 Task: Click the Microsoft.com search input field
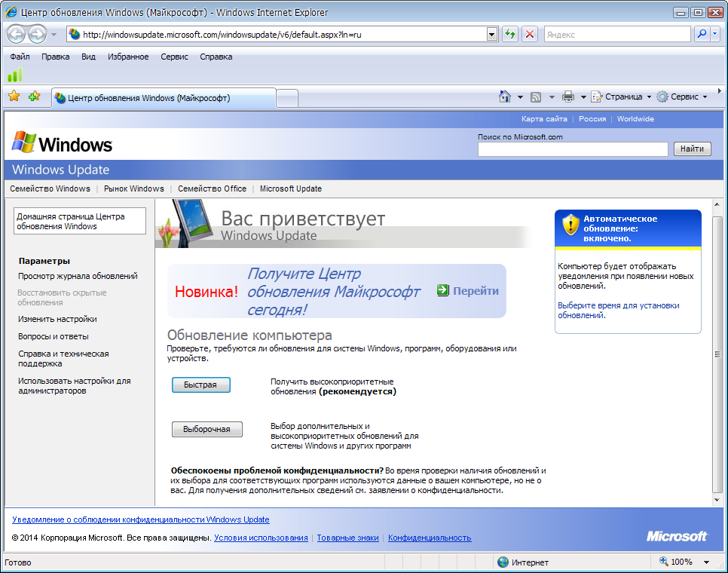[x=573, y=149]
